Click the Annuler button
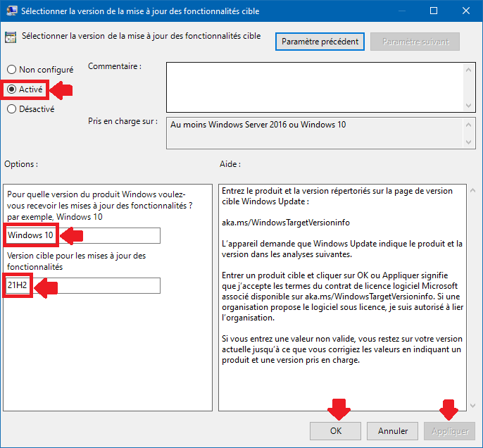This screenshot has width=483, height=448. click(x=392, y=431)
